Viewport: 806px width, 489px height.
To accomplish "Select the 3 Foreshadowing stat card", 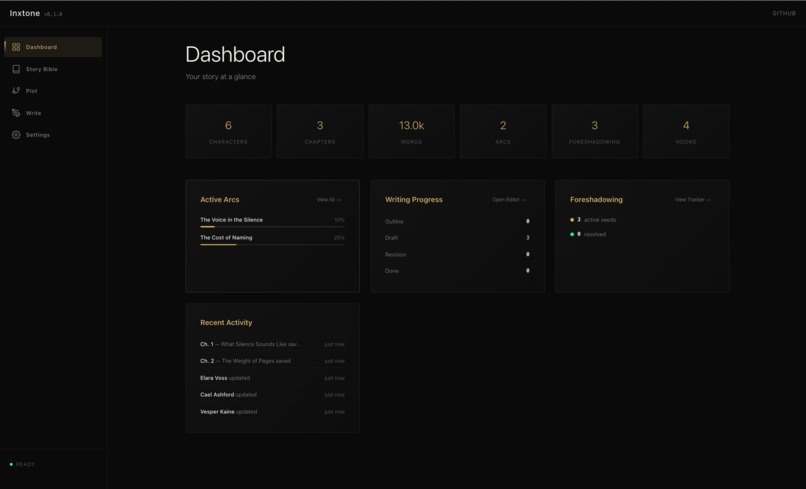I will (594, 131).
